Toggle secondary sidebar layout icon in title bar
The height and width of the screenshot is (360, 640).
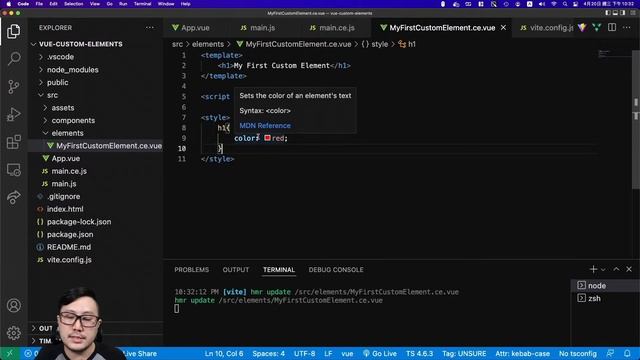[622, 13]
